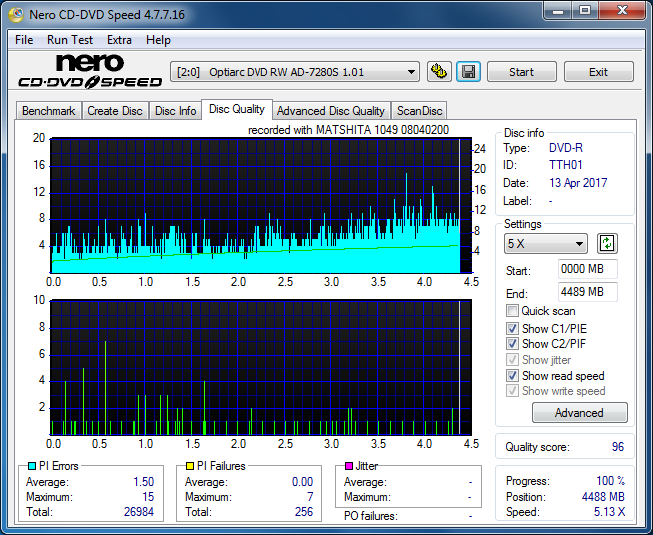Click the green refresh icon beside the speed setting
Screen dimensions: 653x535
point(607,243)
